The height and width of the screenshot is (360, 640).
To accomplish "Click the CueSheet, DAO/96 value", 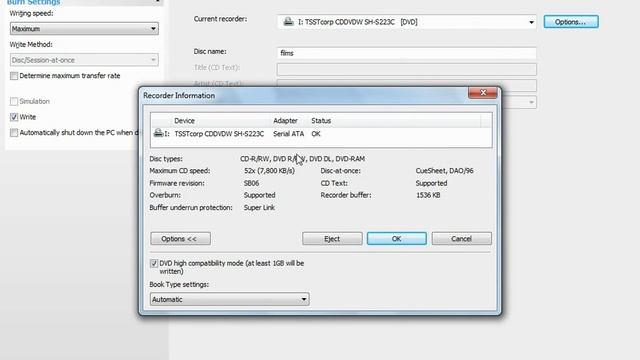I will click(444, 171).
